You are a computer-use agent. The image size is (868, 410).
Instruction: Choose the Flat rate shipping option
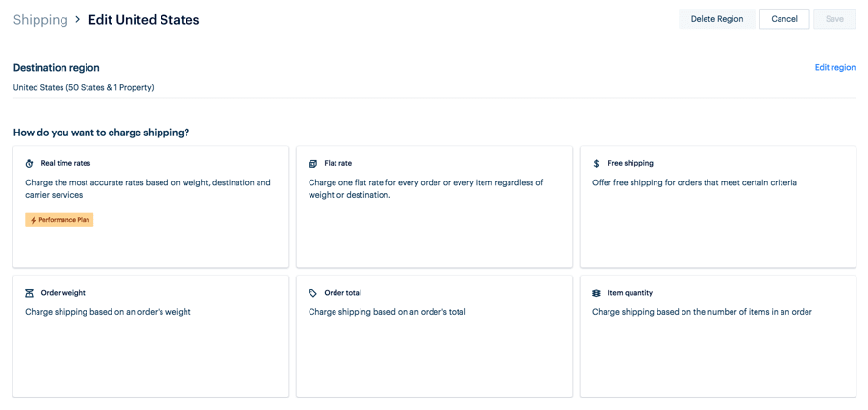pos(434,207)
